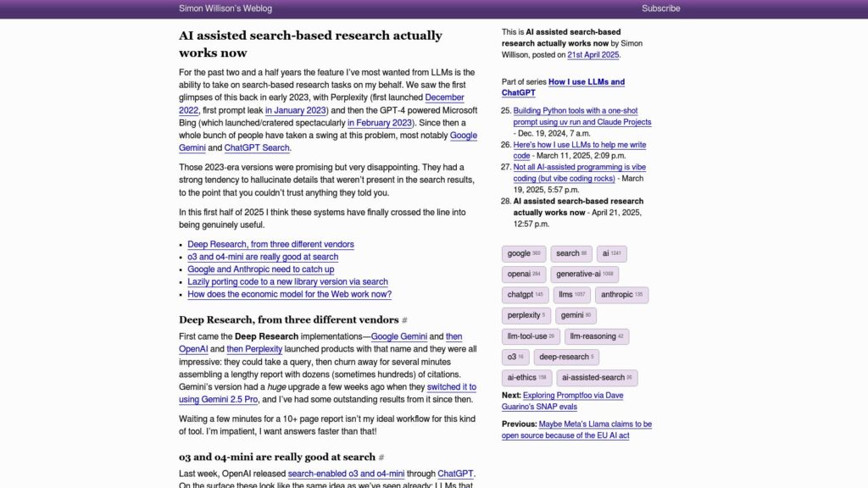This screenshot has width=868, height=488.
Task: Open the 'then Perplexity' link
Action: click(x=254, y=349)
